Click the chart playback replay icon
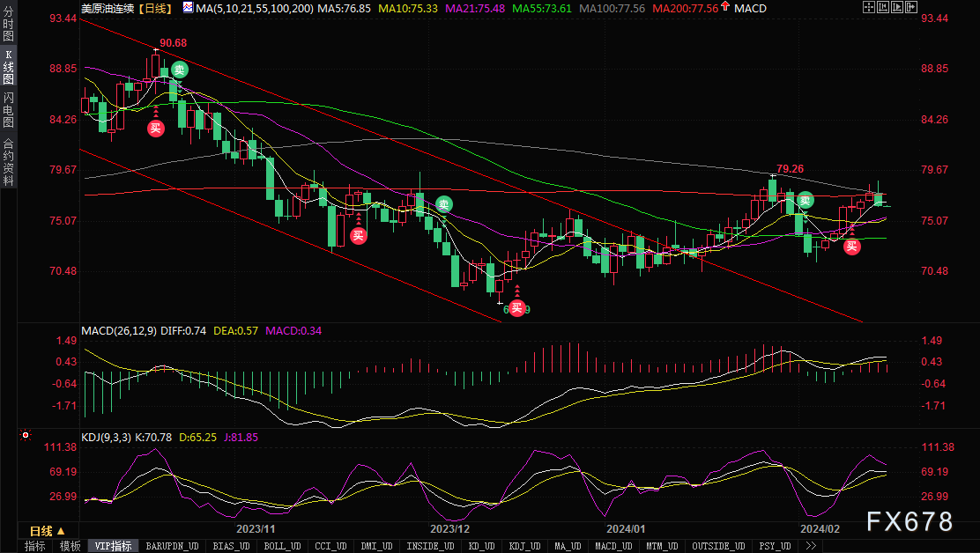Screen dimensions: 980x553 tap(897, 7)
